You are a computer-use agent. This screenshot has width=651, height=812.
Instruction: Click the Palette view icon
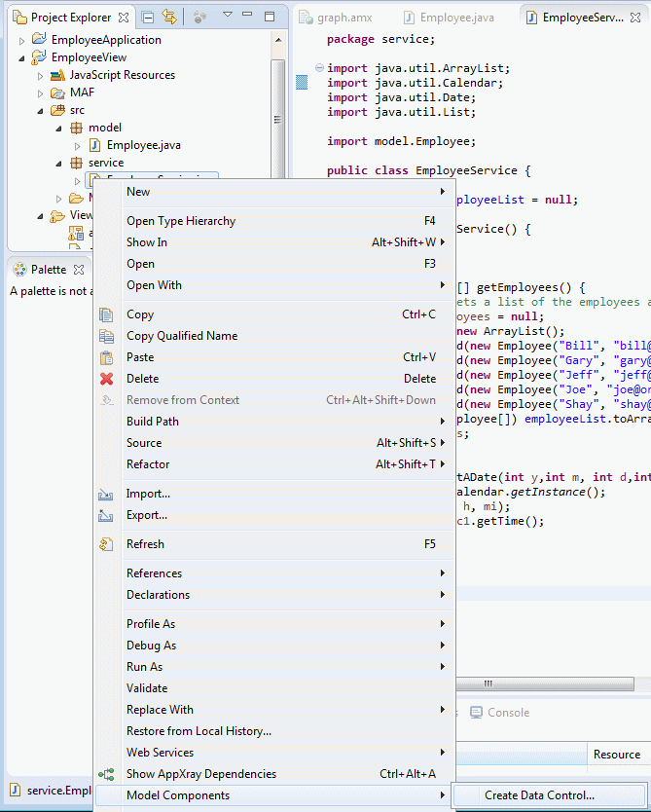pos(19,270)
